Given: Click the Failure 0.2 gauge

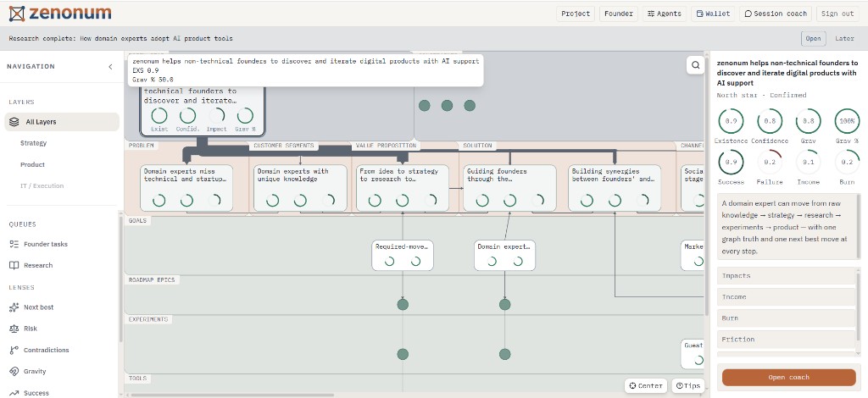Looking at the screenshot, I should click(770, 162).
